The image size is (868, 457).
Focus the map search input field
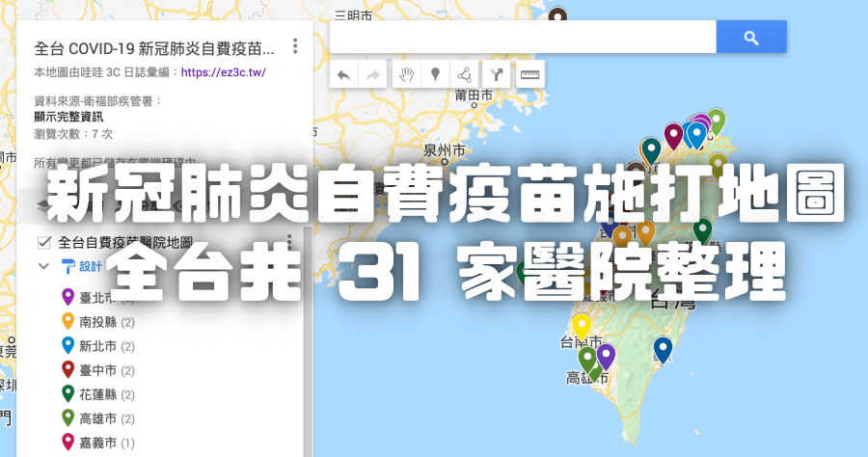pyautogui.click(x=523, y=37)
